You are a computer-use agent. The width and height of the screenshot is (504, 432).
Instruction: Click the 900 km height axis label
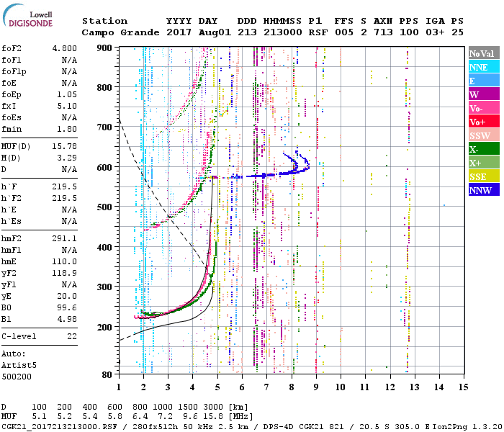pos(104,48)
